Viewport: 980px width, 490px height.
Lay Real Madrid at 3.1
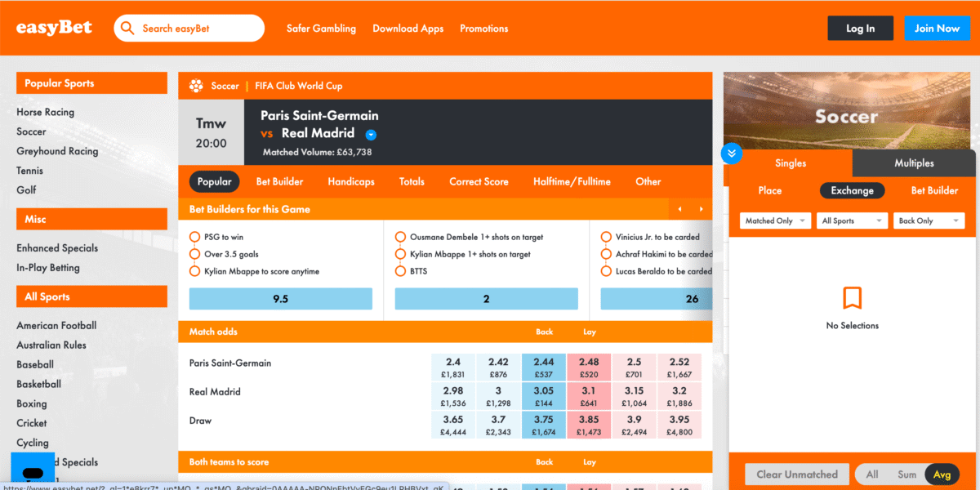(589, 396)
